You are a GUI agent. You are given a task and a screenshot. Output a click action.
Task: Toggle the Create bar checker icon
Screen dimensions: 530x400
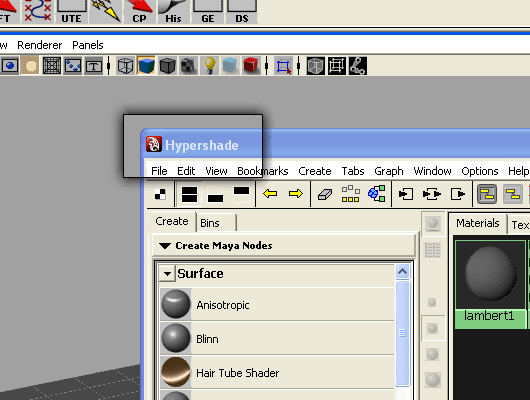pyautogui.click(x=160, y=194)
